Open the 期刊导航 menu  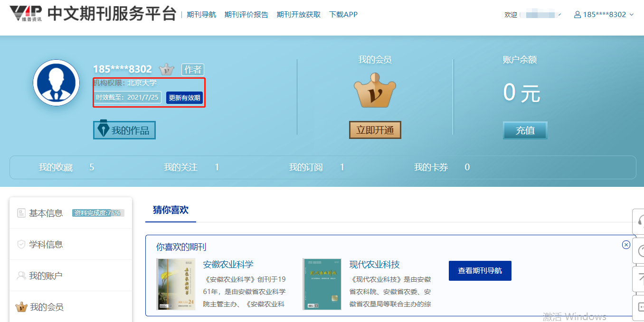[201, 14]
